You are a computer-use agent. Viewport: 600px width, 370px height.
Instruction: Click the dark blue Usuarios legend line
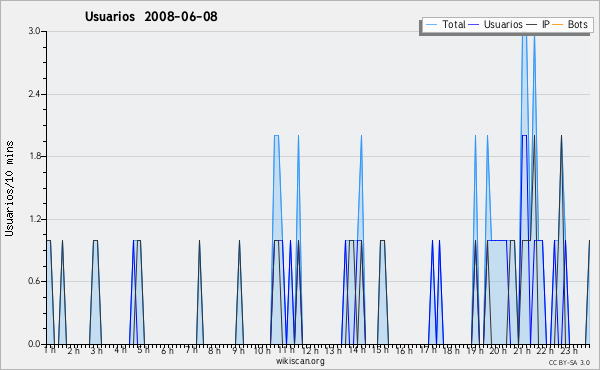(474, 25)
